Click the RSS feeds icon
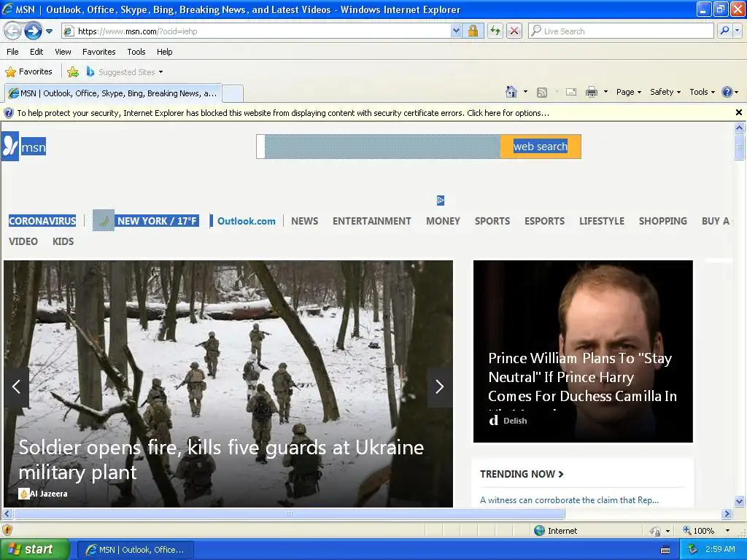Viewport: 747px width, 560px height. pos(542,93)
